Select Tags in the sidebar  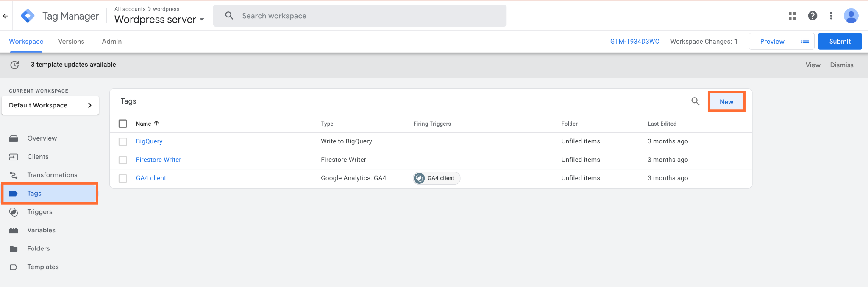pos(50,194)
